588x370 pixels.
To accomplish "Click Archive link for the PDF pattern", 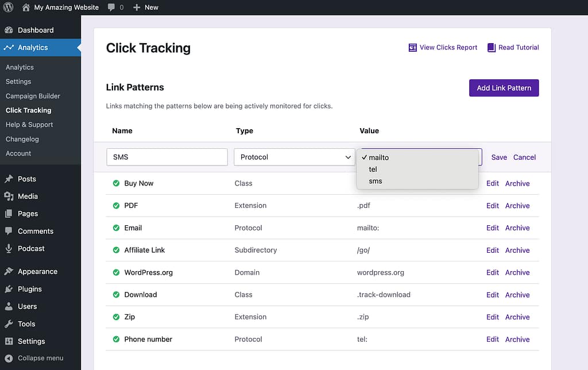I will coord(517,206).
